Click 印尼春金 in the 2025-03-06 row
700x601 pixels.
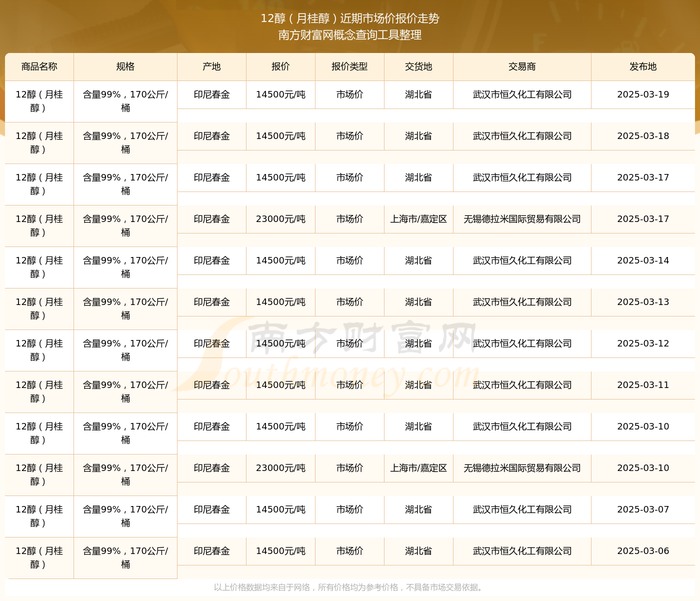(x=211, y=551)
